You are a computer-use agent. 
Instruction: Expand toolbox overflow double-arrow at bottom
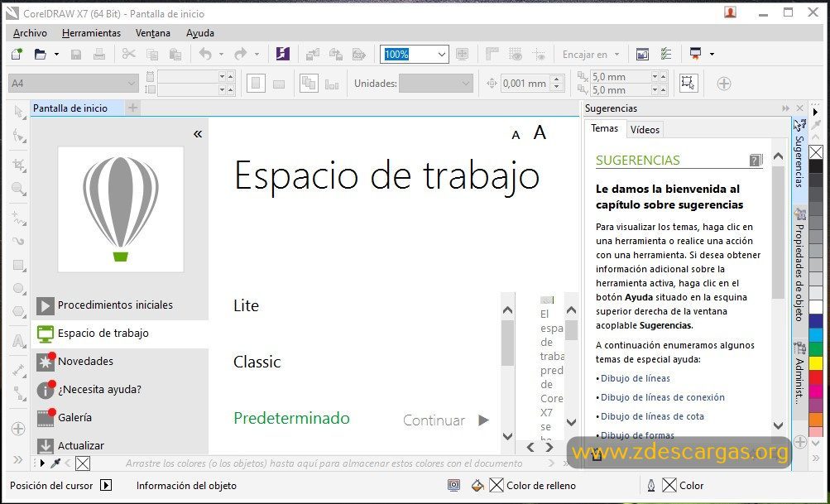coord(18,459)
